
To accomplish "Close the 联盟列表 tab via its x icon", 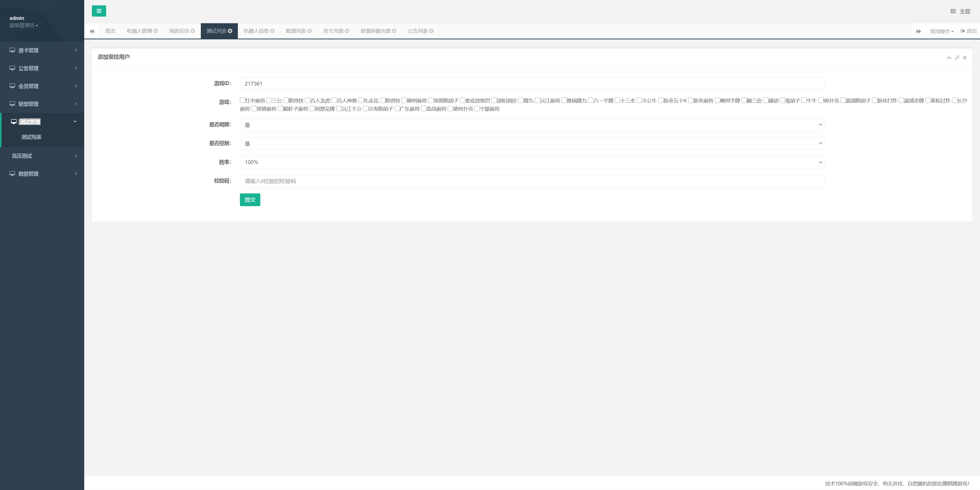I will pyautogui.click(x=309, y=31).
